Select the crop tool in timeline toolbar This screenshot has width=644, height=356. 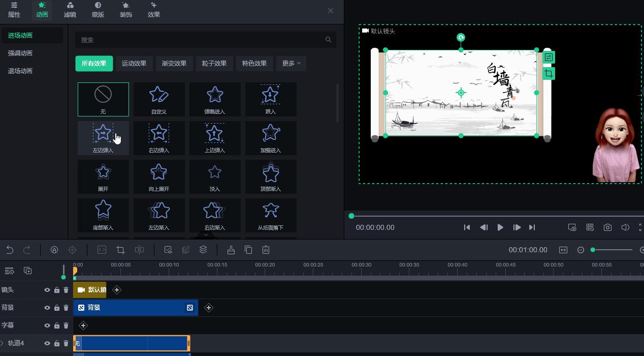click(x=120, y=250)
